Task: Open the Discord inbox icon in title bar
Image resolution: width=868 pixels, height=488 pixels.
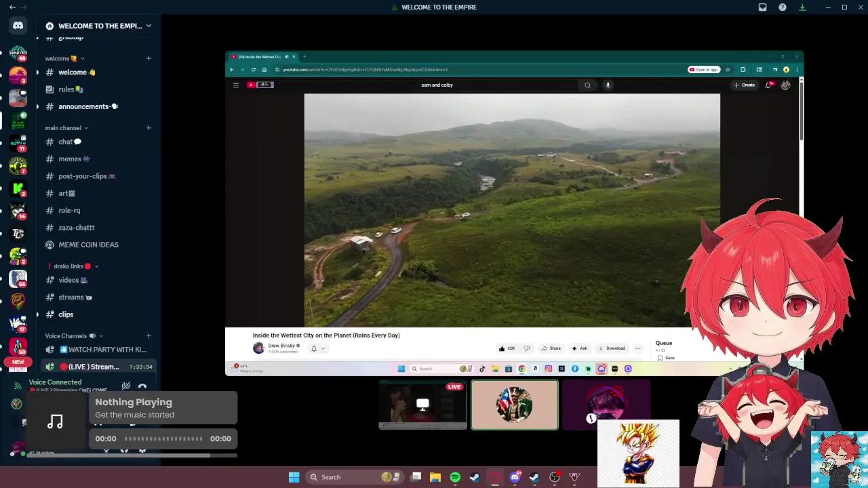Action: [763, 7]
